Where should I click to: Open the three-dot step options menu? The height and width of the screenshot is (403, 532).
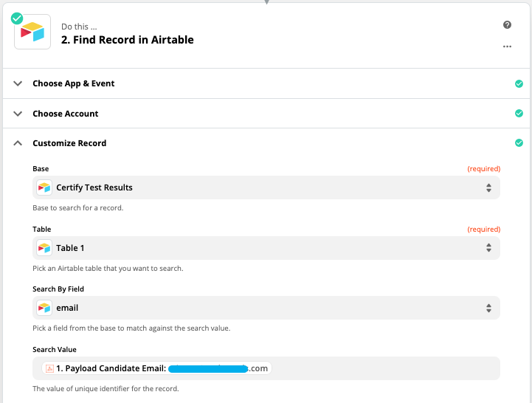tap(507, 46)
